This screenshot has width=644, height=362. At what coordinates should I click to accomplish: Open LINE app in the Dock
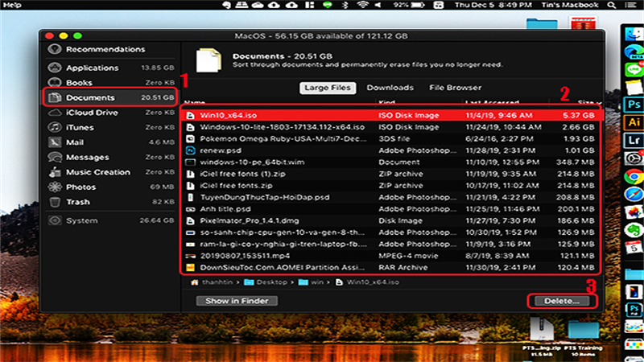coord(634,69)
